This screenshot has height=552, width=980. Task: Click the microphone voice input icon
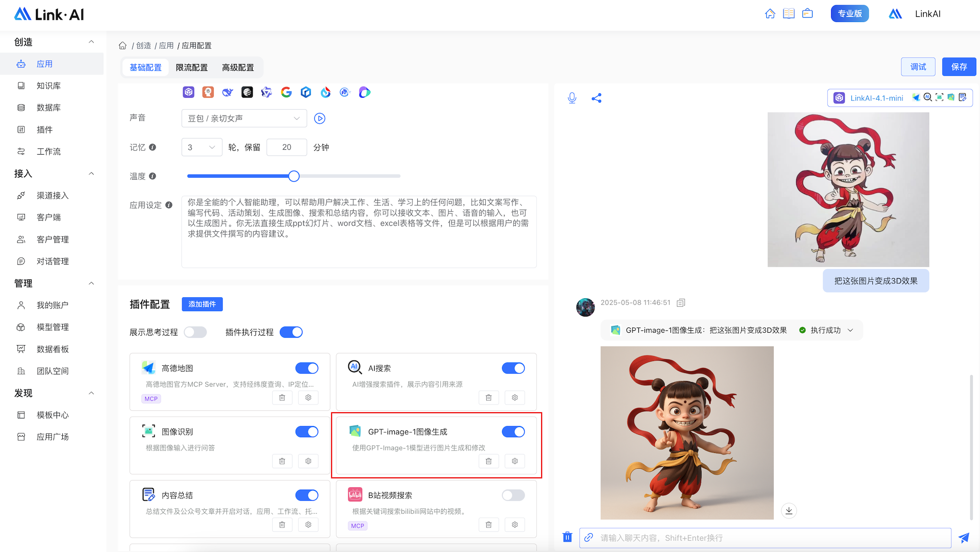(x=572, y=98)
